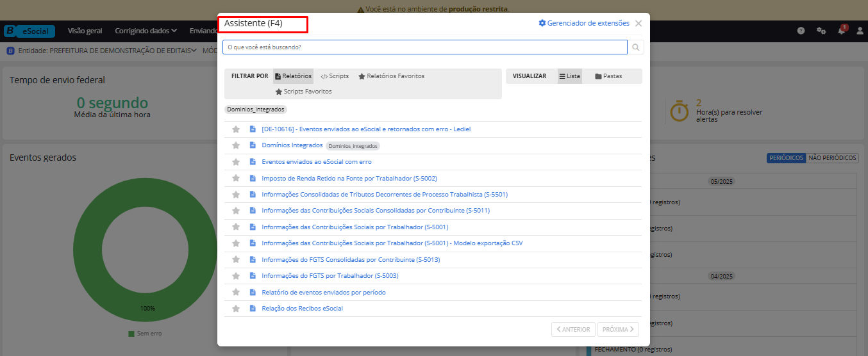Filter by Scripts
This screenshot has height=356, width=868.
(x=335, y=76)
